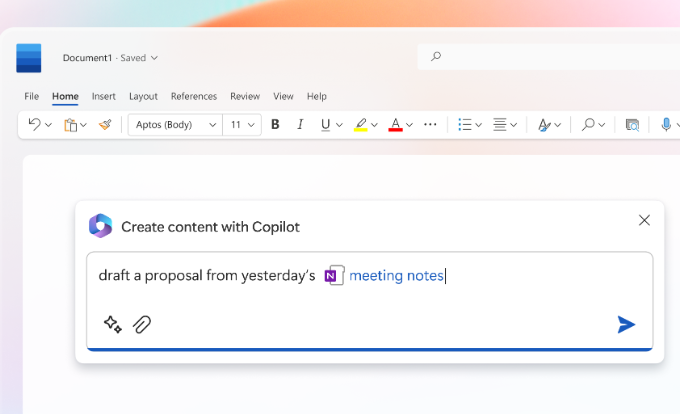Click the "Create content with Copilot" heading
Image resolution: width=680 pixels, height=414 pixels.
click(x=210, y=227)
